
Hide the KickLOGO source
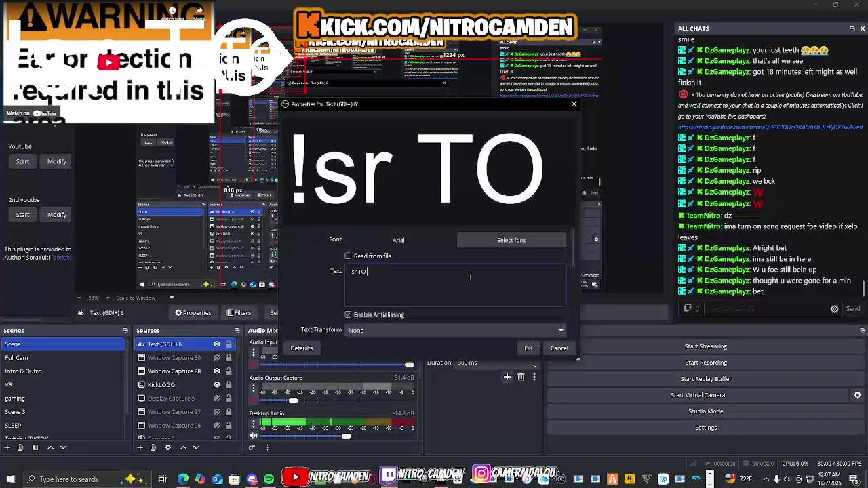click(x=217, y=385)
